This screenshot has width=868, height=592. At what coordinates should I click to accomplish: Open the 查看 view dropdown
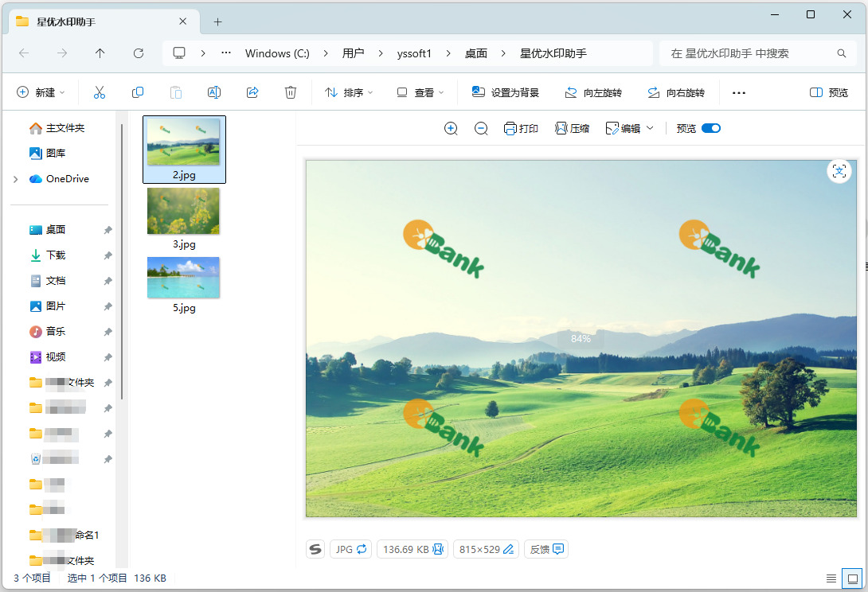pos(420,92)
